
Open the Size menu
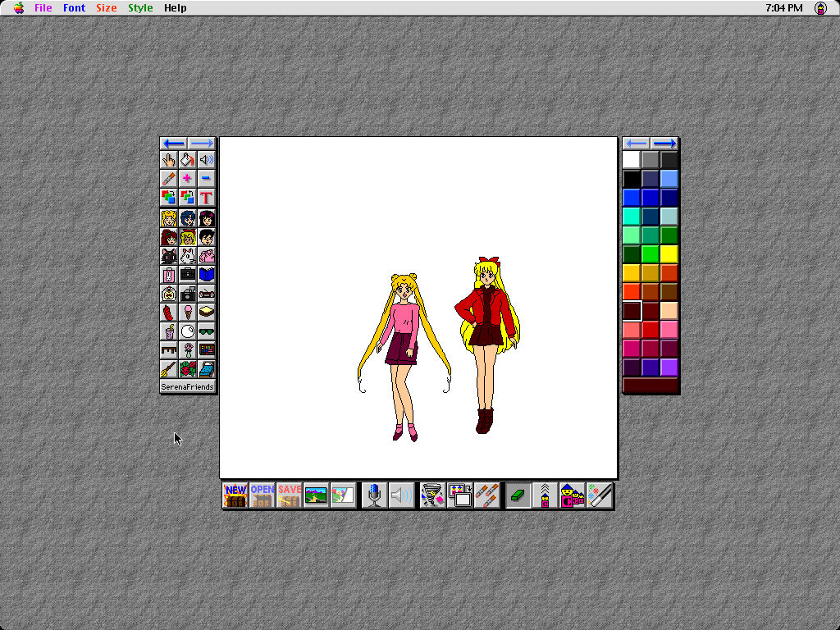106,8
